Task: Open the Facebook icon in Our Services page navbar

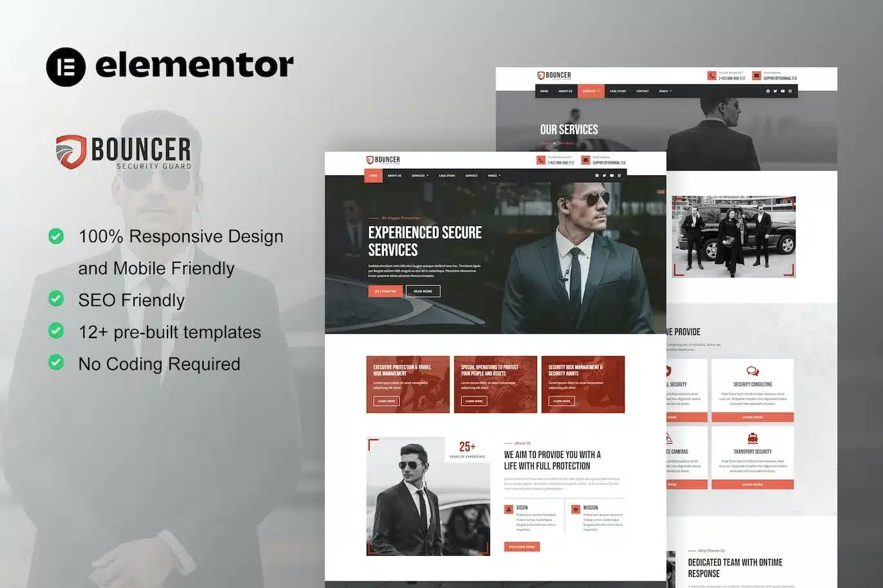Action: [768, 91]
